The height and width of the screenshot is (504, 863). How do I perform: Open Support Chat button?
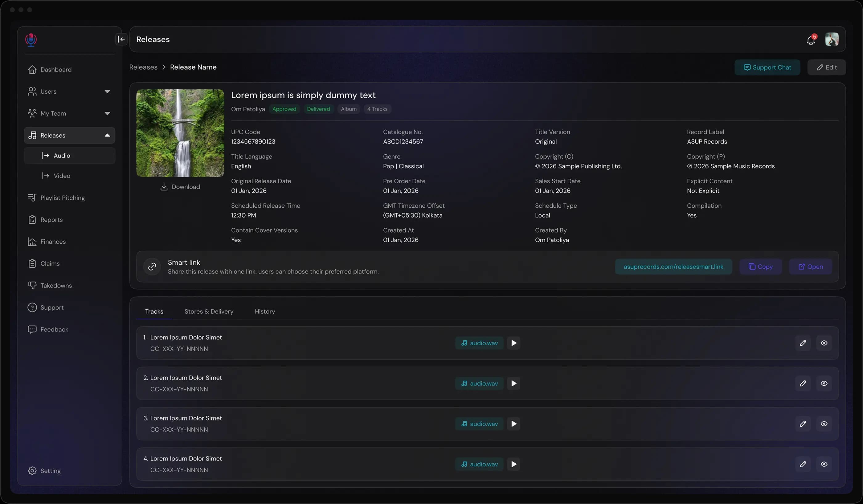[767, 67]
